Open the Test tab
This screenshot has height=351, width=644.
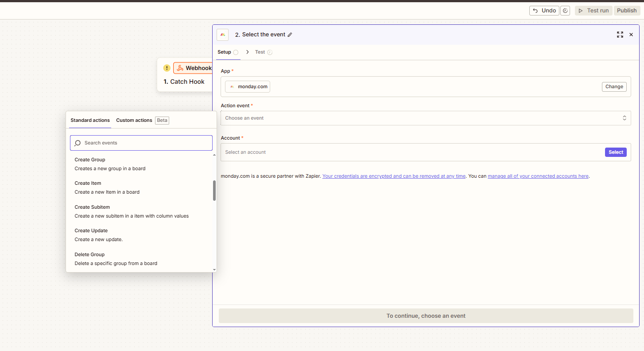(260, 52)
